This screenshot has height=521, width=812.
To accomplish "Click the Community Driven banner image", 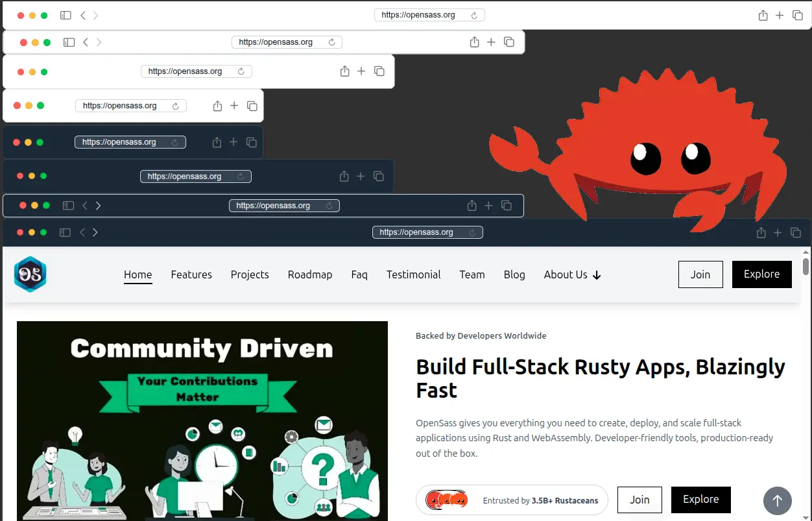I will (202, 420).
